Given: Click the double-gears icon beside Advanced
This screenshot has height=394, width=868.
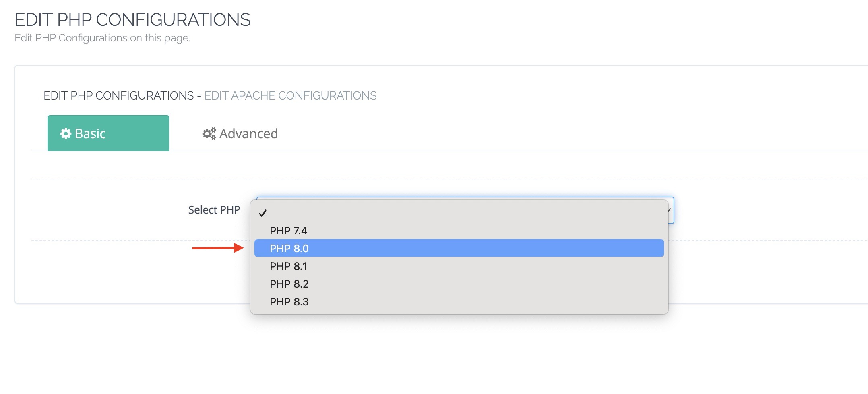Looking at the screenshot, I should [x=209, y=134].
